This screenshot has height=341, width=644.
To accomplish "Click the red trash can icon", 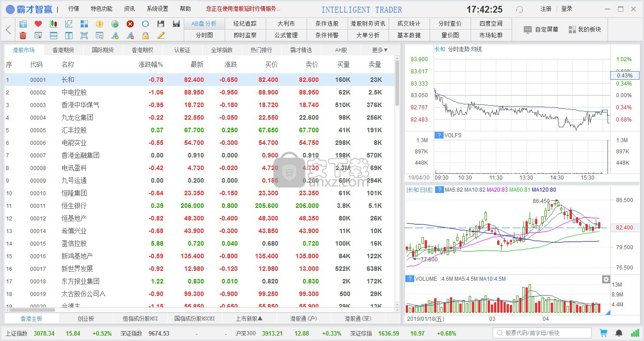I will coord(23,36).
